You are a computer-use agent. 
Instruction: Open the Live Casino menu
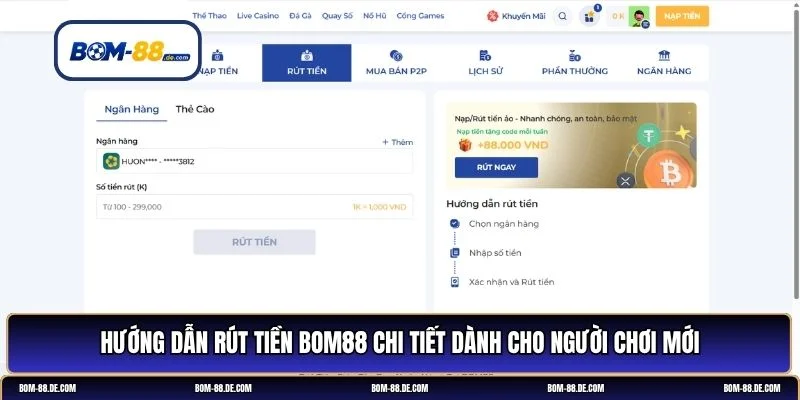click(258, 16)
